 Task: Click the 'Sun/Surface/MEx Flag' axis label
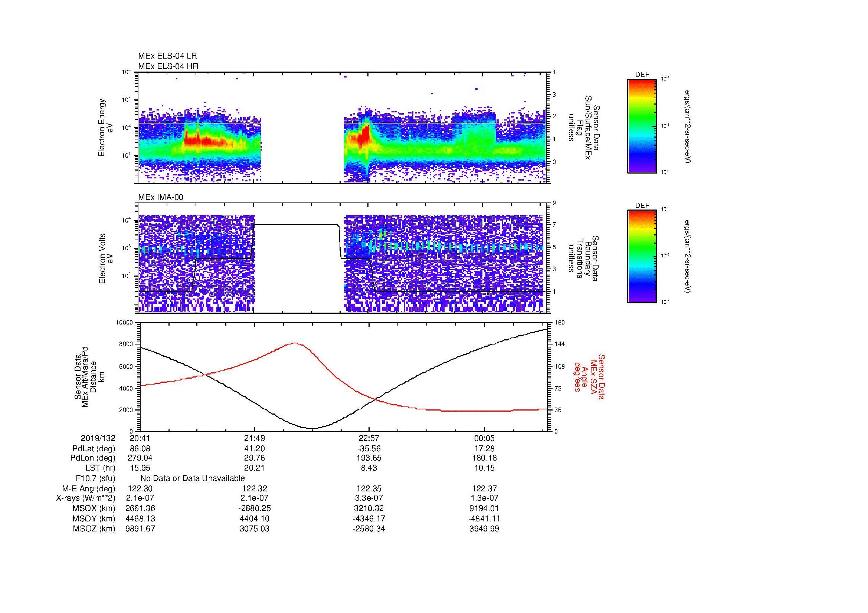point(584,128)
